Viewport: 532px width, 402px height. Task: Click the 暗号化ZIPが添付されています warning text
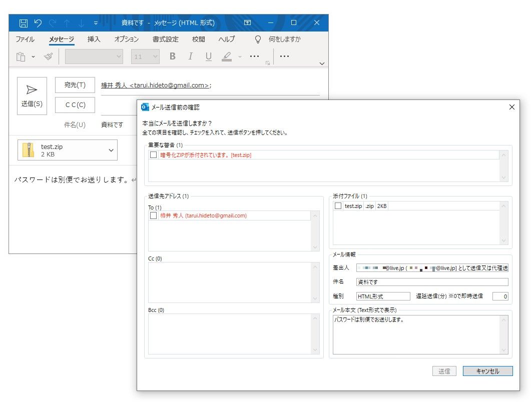pos(206,155)
